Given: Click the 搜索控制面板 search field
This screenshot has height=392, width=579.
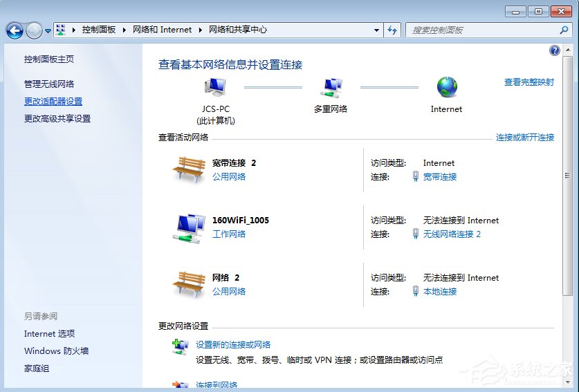Looking at the screenshot, I should [x=484, y=30].
